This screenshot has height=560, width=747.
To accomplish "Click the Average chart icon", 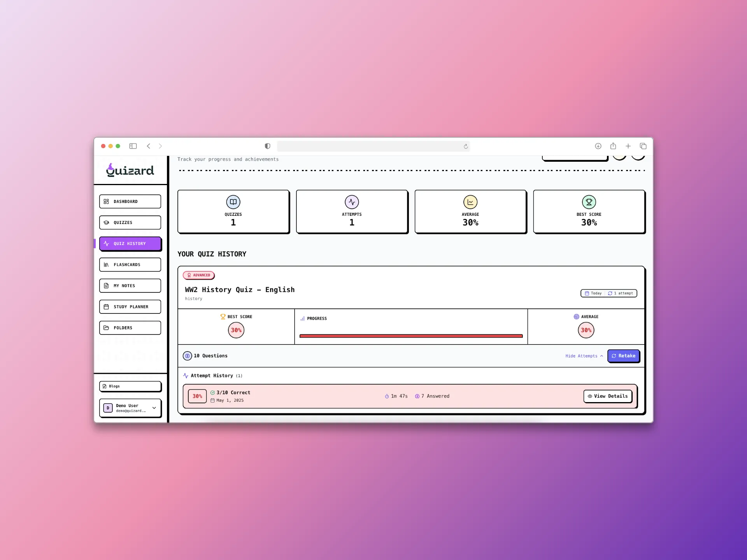I will pyautogui.click(x=470, y=202).
